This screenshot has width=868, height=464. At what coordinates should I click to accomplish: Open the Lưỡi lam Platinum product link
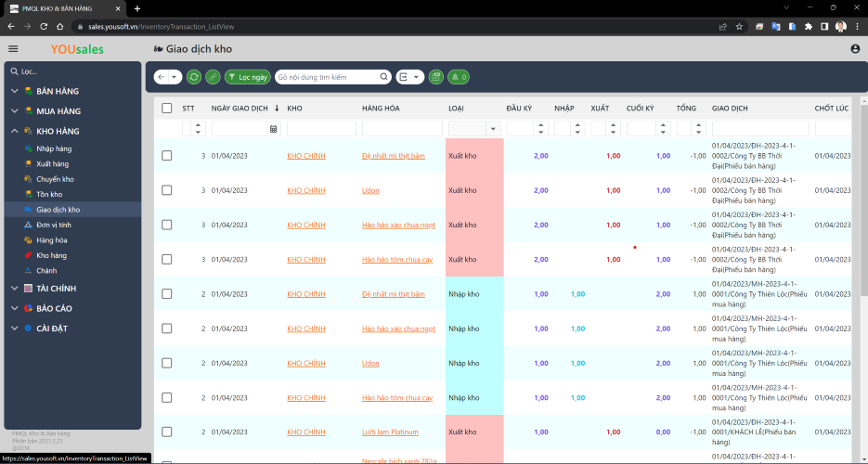click(390, 432)
